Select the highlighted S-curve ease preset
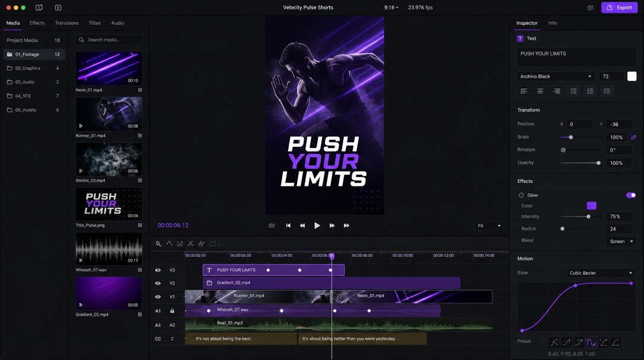The width and height of the screenshot is (644, 360). pos(591,342)
